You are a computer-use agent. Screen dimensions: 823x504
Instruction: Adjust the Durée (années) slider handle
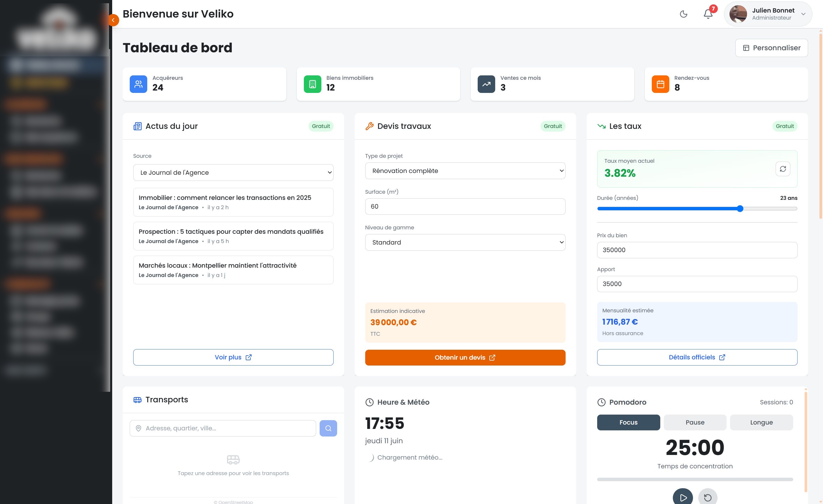[740, 209]
